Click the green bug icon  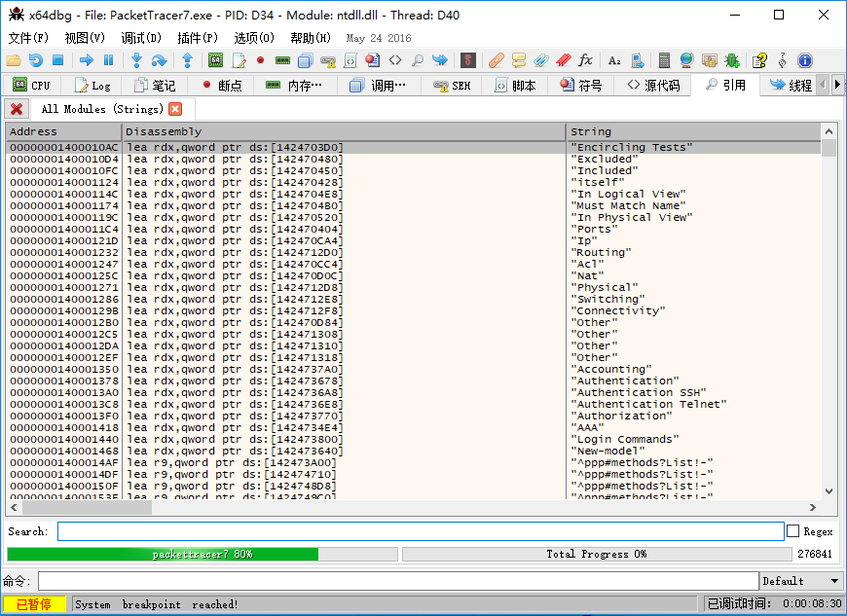coord(731,60)
